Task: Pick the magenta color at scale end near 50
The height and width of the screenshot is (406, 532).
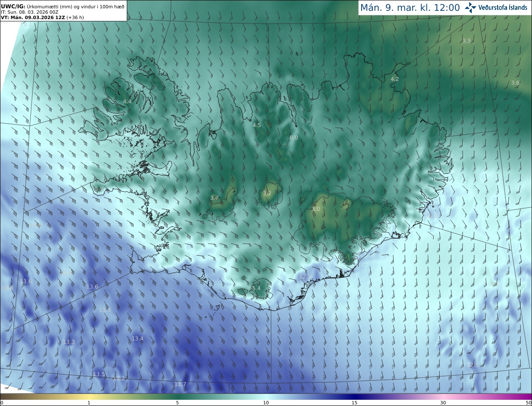Action: click(x=530, y=396)
